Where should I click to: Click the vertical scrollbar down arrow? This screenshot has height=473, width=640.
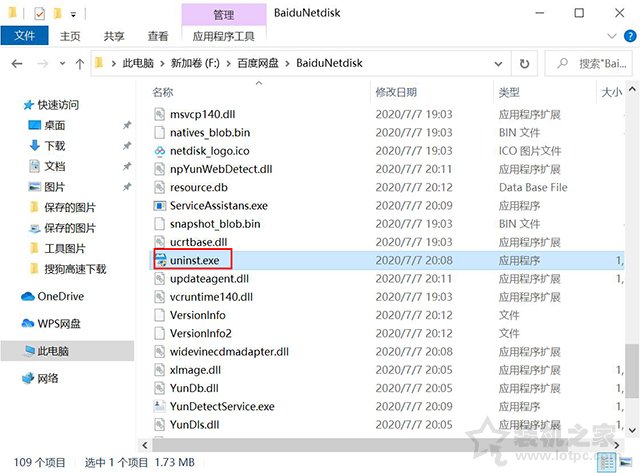coord(632,430)
